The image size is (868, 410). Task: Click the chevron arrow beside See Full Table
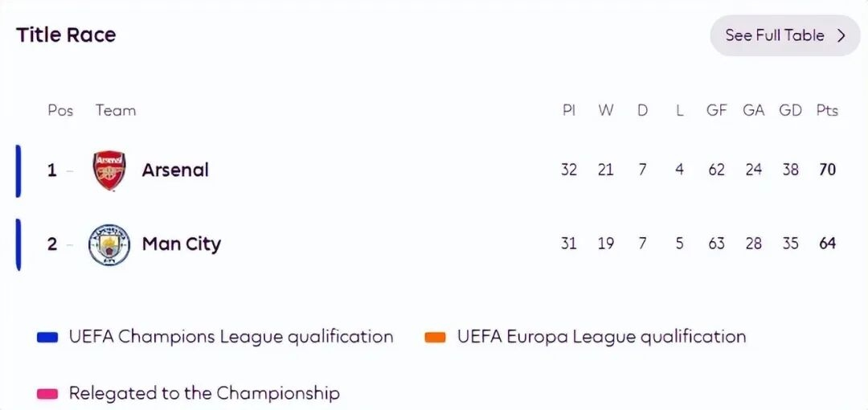[x=841, y=35]
